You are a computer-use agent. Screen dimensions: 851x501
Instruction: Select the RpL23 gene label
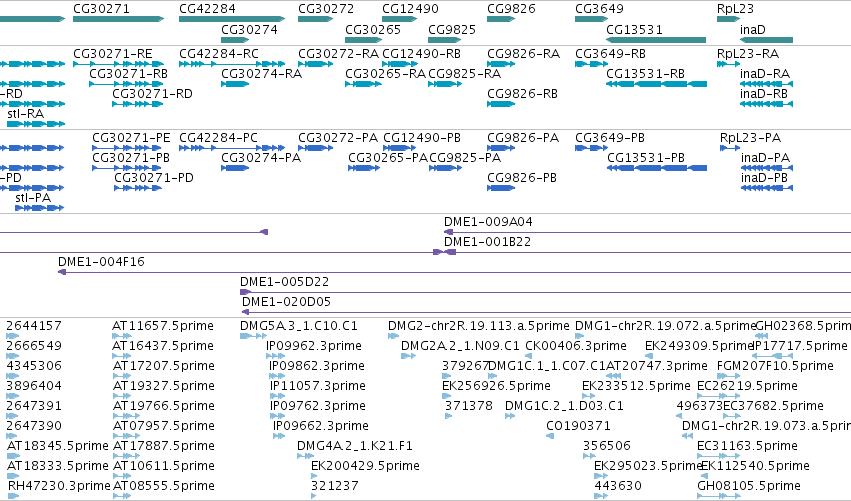click(735, 9)
